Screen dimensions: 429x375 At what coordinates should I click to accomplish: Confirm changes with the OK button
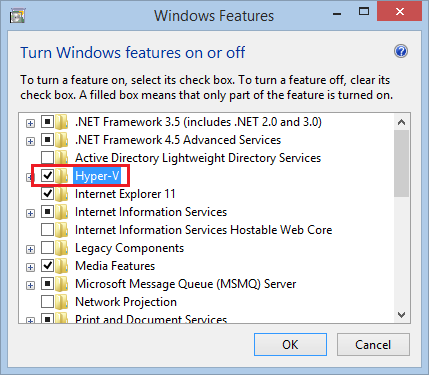point(290,344)
